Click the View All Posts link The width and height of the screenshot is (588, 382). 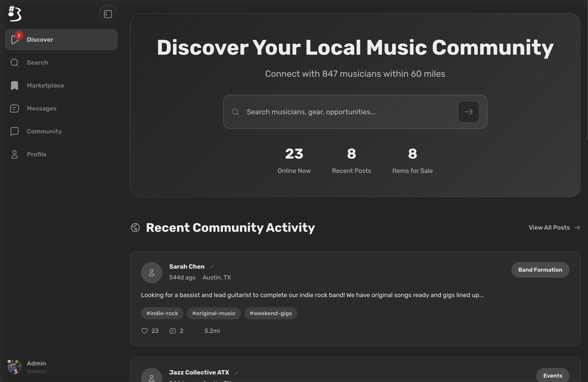pos(554,227)
